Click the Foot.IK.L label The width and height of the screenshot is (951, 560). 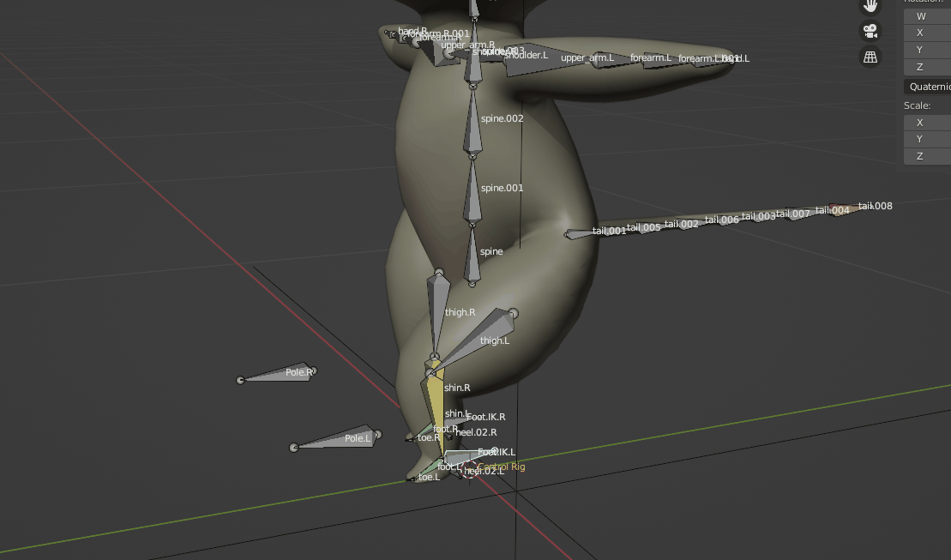tap(497, 452)
